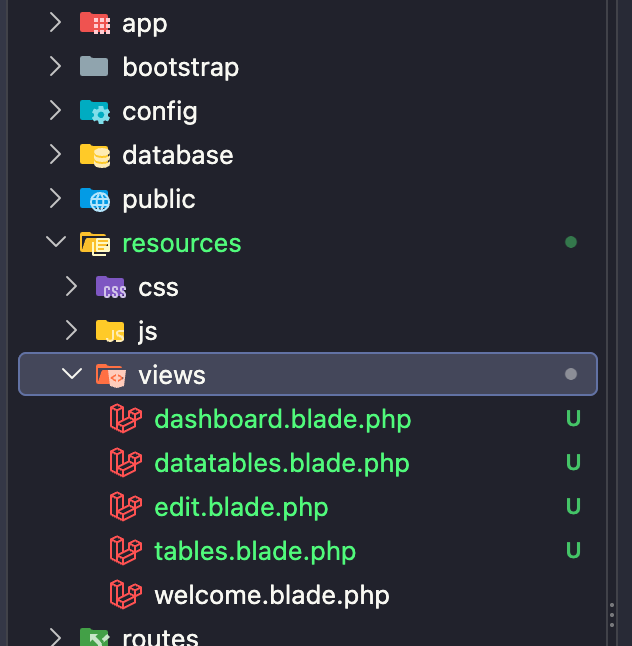Select the config folder name
The height and width of the screenshot is (646, 632).
[160, 112]
